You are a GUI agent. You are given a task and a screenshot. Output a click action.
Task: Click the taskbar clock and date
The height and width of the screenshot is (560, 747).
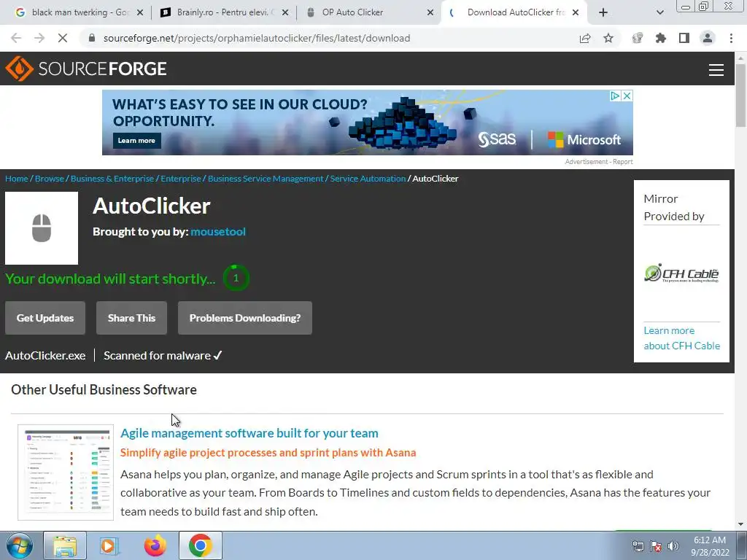coord(710,546)
